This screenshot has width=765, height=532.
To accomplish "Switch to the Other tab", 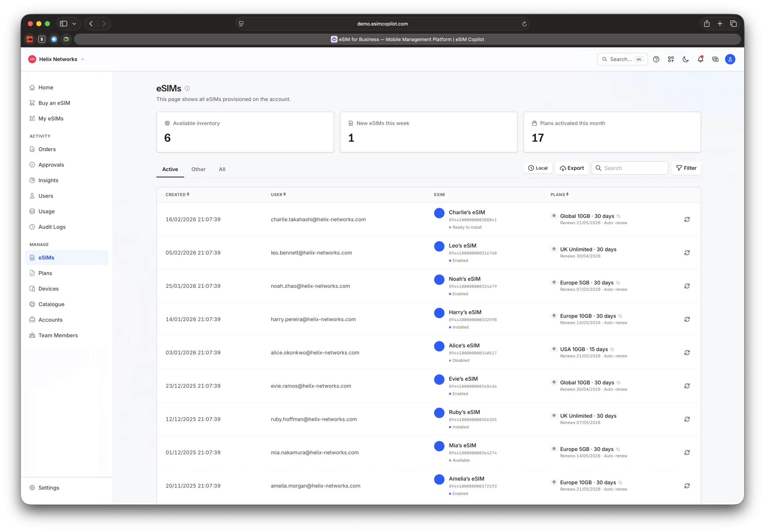I will [x=198, y=169].
